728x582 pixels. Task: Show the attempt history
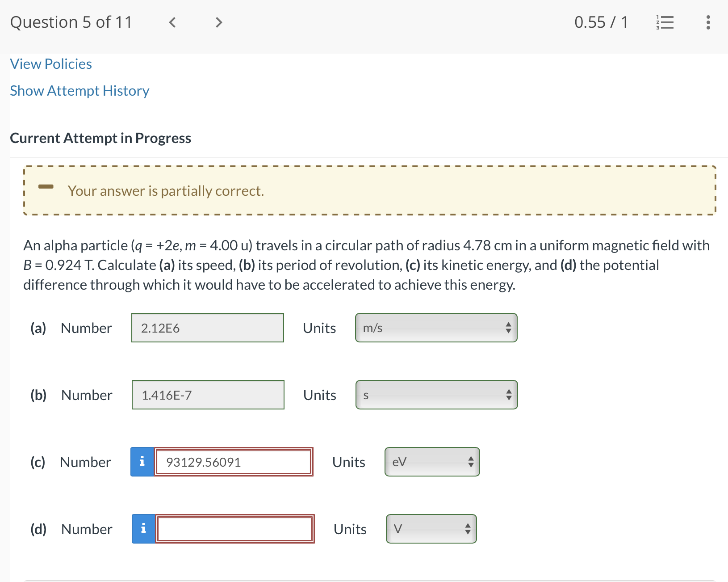click(x=79, y=91)
